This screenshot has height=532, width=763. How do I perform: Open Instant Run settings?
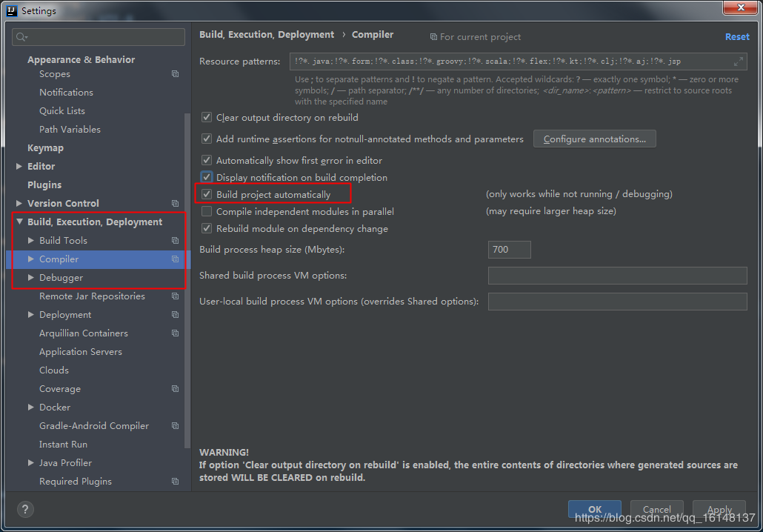[63, 444]
